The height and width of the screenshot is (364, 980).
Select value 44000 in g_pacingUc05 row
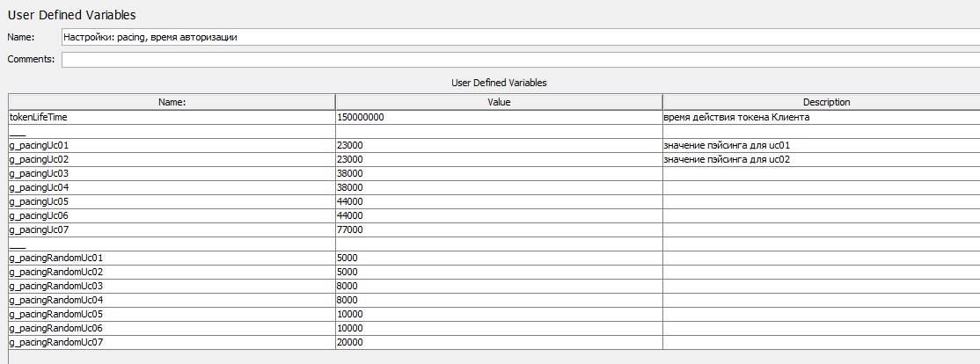(x=499, y=201)
